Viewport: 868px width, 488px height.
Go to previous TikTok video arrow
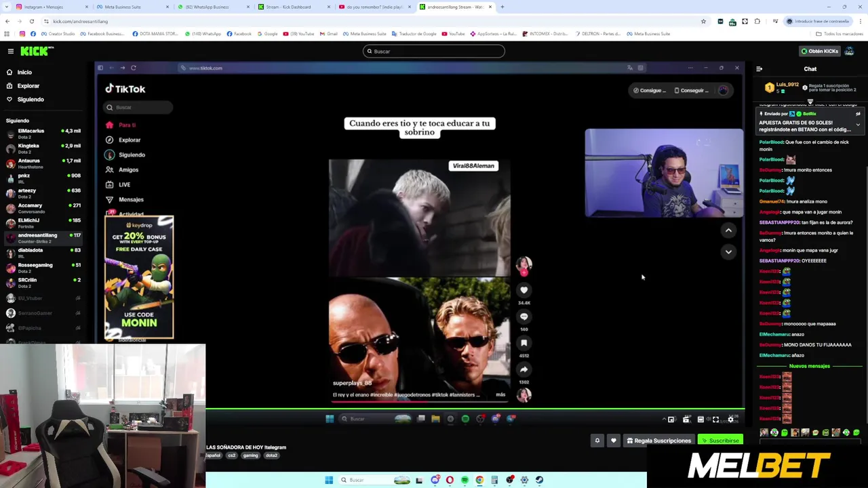click(x=728, y=230)
